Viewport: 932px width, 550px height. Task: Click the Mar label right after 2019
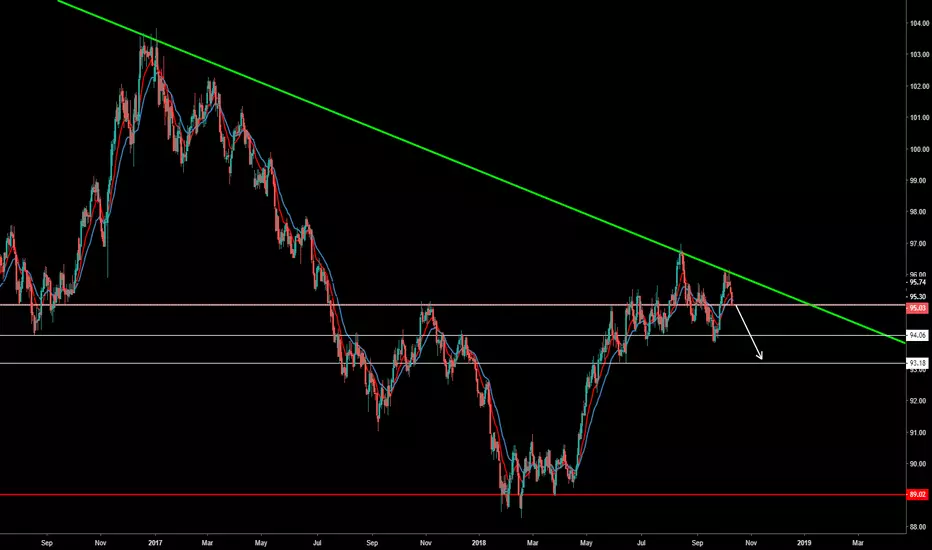click(x=858, y=543)
